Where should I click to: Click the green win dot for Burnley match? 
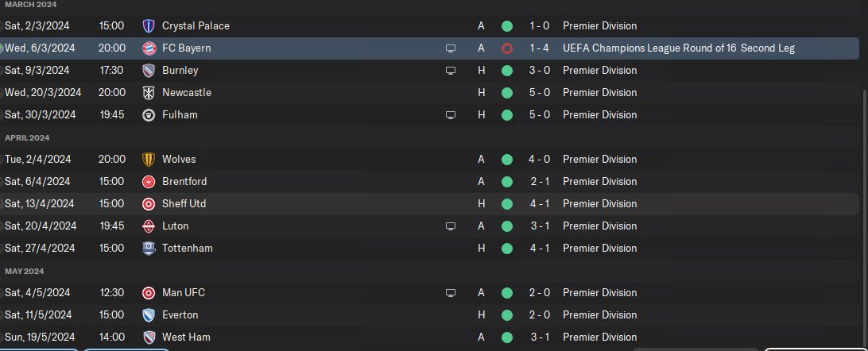click(x=507, y=71)
